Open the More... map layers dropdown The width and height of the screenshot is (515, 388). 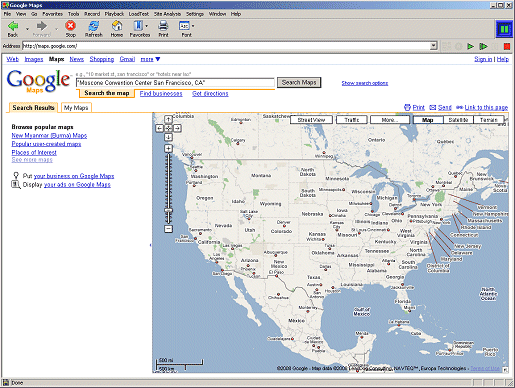[x=390, y=120]
